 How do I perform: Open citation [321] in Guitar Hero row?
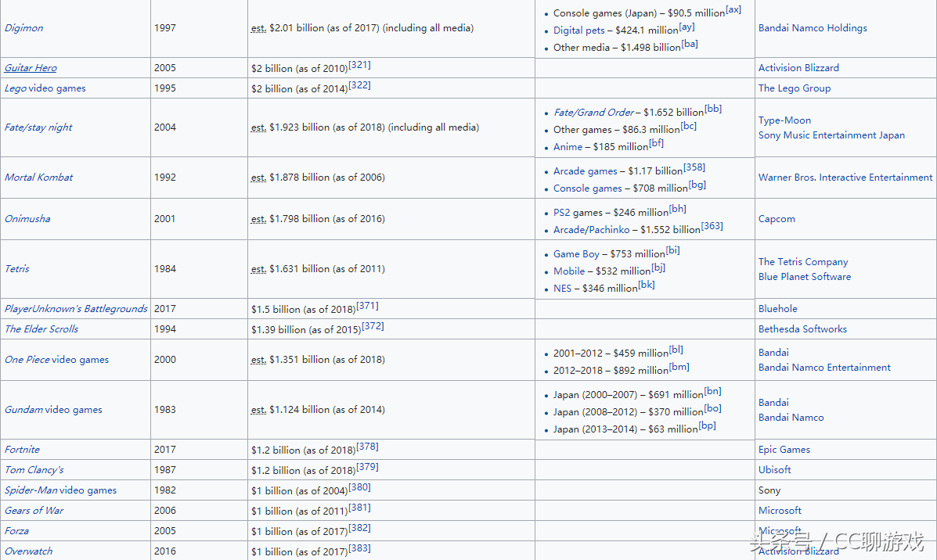(x=360, y=64)
